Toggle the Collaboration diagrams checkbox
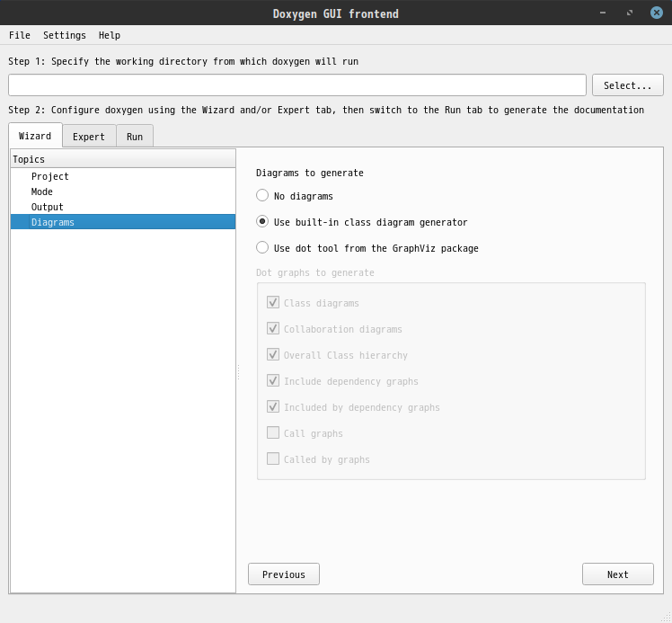The height and width of the screenshot is (623, 672). pos(273,329)
